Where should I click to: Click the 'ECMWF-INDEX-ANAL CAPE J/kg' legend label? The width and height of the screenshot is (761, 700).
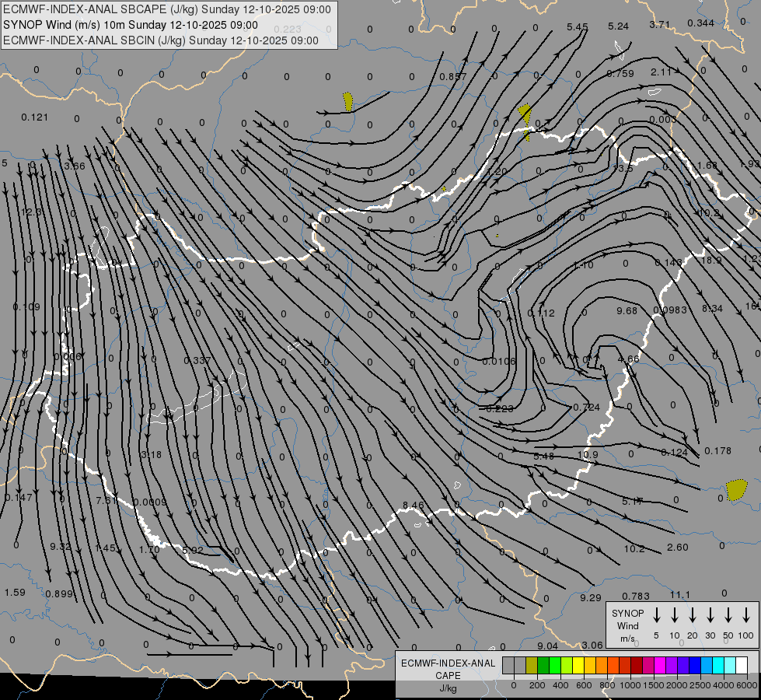click(x=448, y=675)
